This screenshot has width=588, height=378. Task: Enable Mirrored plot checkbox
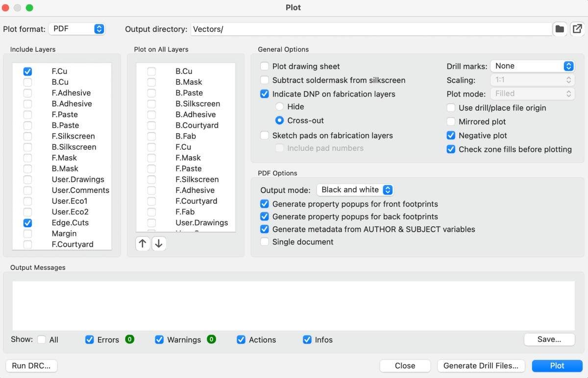pyautogui.click(x=451, y=121)
